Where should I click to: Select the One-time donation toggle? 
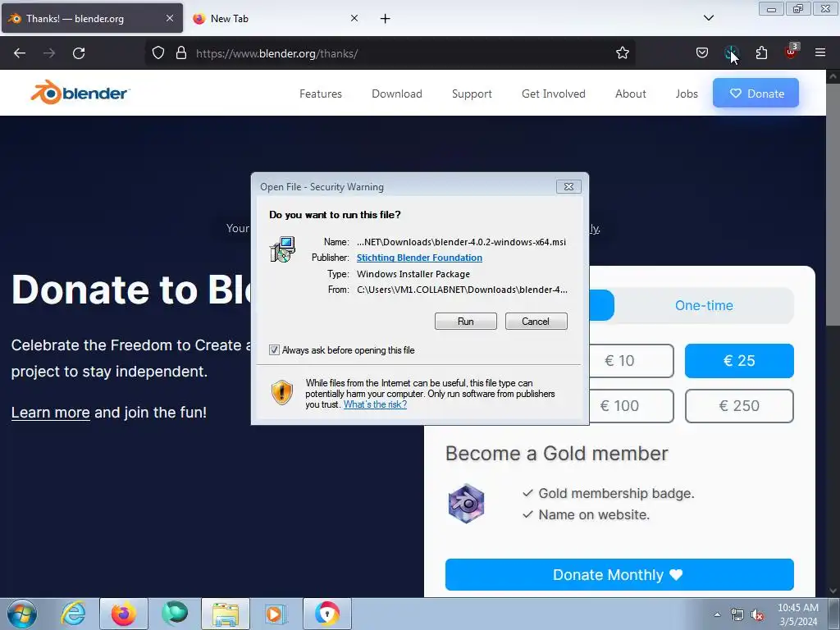[704, 305]
